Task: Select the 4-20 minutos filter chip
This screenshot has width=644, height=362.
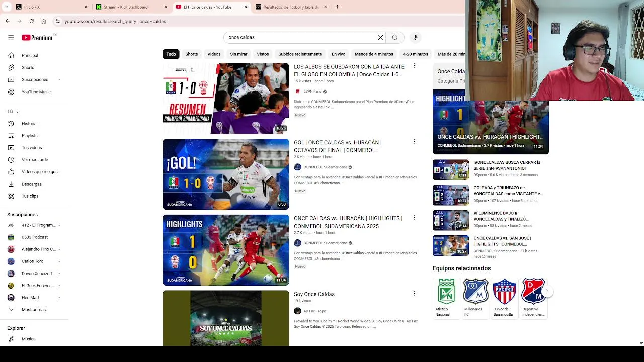Action: [415, 54]
